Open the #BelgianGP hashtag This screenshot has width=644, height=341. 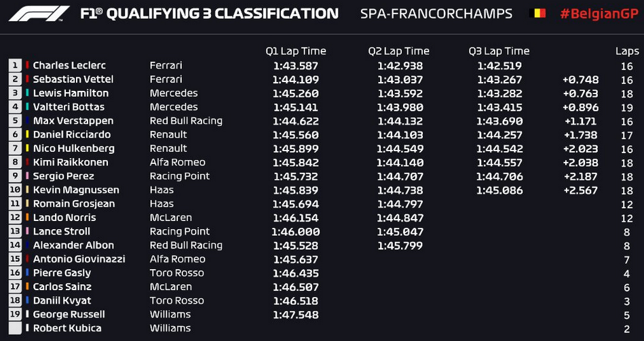[x=600, y=14]
